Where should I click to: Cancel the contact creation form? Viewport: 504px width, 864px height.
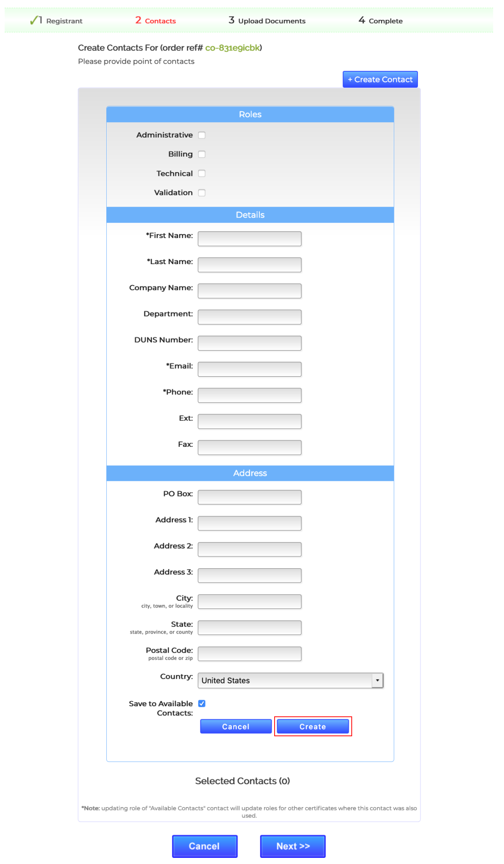point(236,726)
